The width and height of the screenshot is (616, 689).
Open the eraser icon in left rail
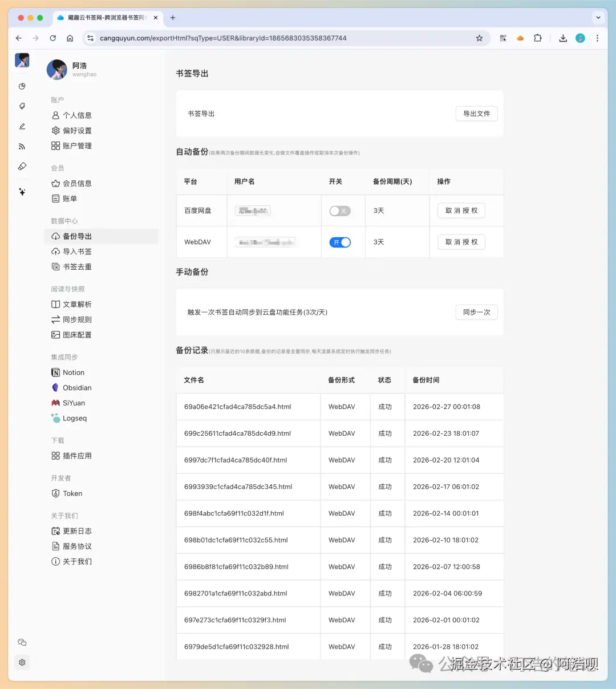point(22,167)
